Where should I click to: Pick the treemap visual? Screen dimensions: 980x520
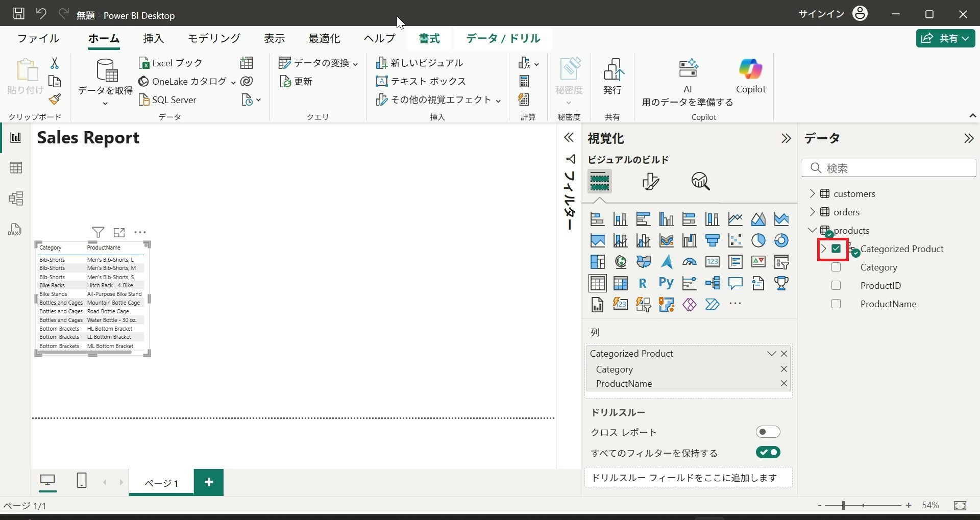[x=597, y=262]
